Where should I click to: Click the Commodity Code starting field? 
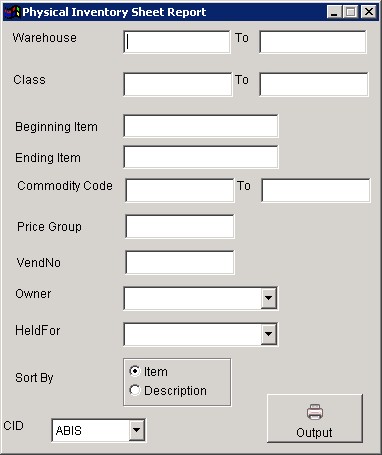(x=180, y=190)
